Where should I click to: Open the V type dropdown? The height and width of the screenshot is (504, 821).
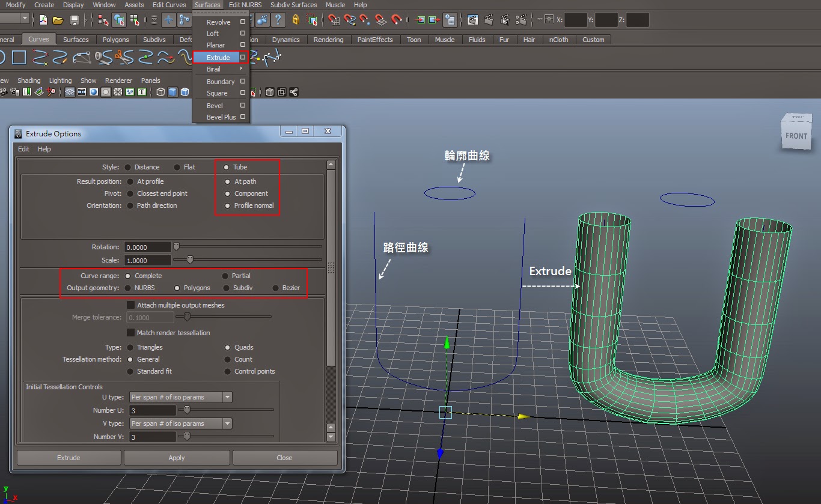[x=181, y=424]
